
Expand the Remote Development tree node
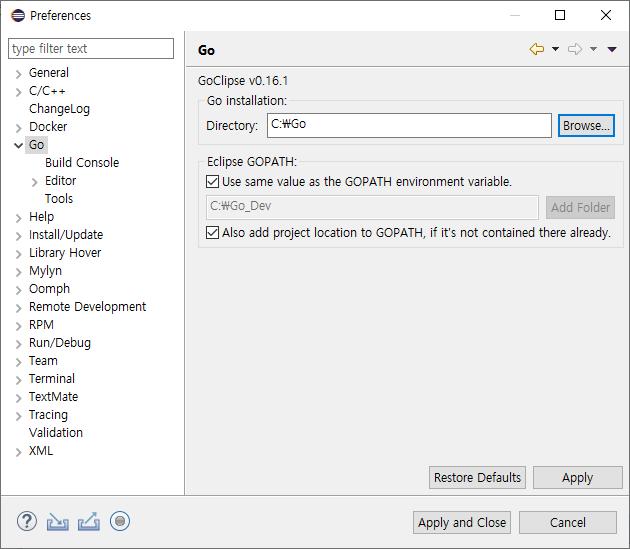tap(18, 308)
